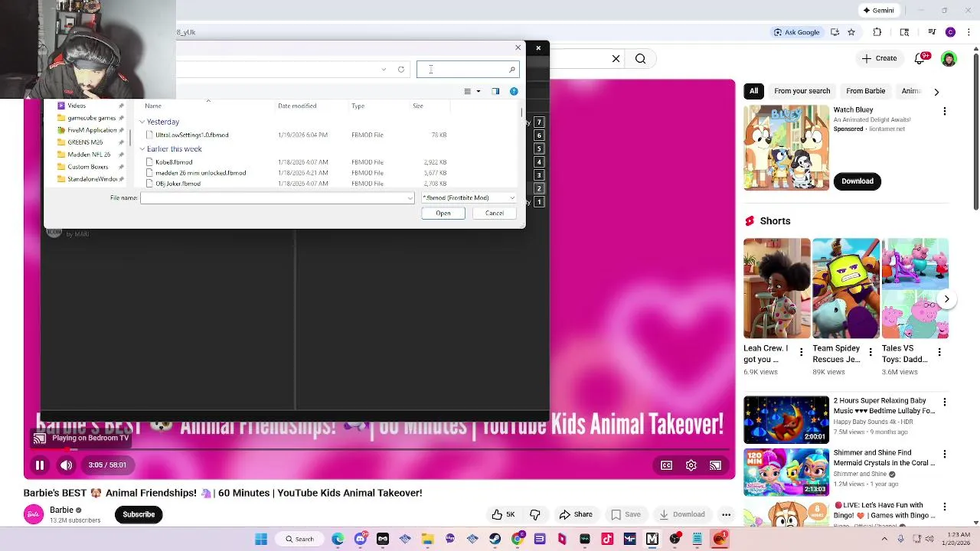Select Kobe8.fbmod file

tap(174, 162)
